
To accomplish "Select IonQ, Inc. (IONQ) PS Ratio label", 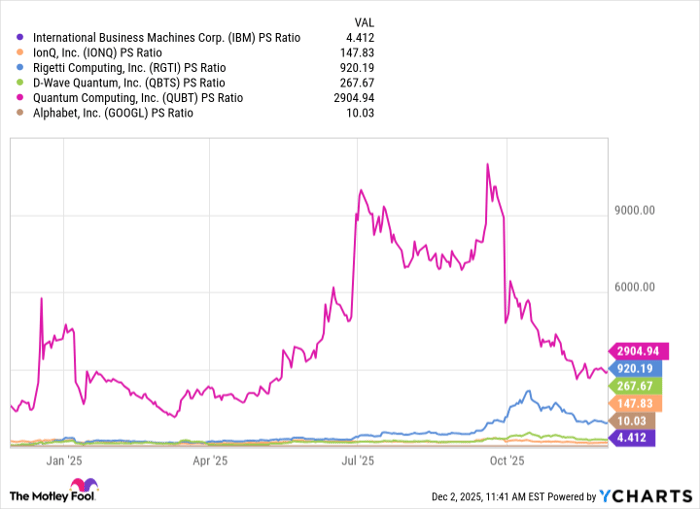I will click(x=97, y=53).
